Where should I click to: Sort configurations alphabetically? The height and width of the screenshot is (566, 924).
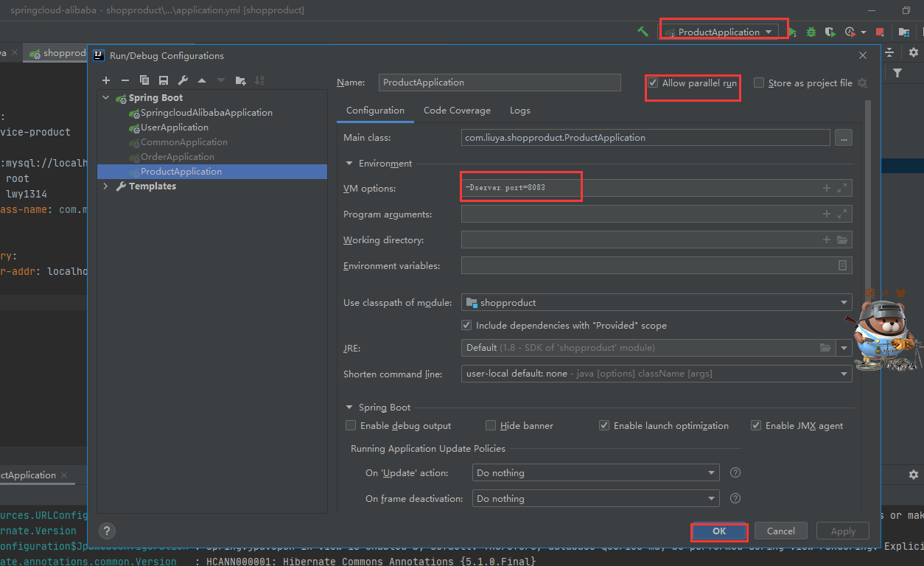[x=260, y=80]
